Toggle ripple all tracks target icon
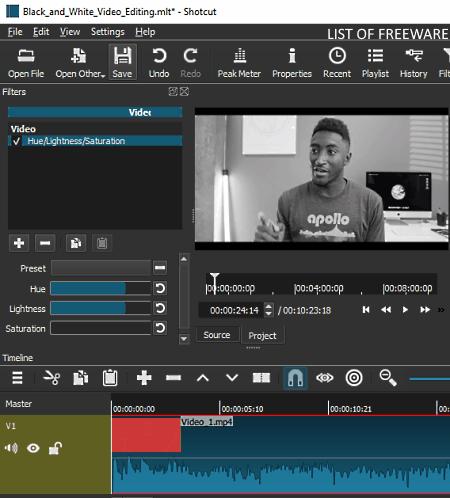The height and width of the screenshot is (498, 450). tap(354, 378)
